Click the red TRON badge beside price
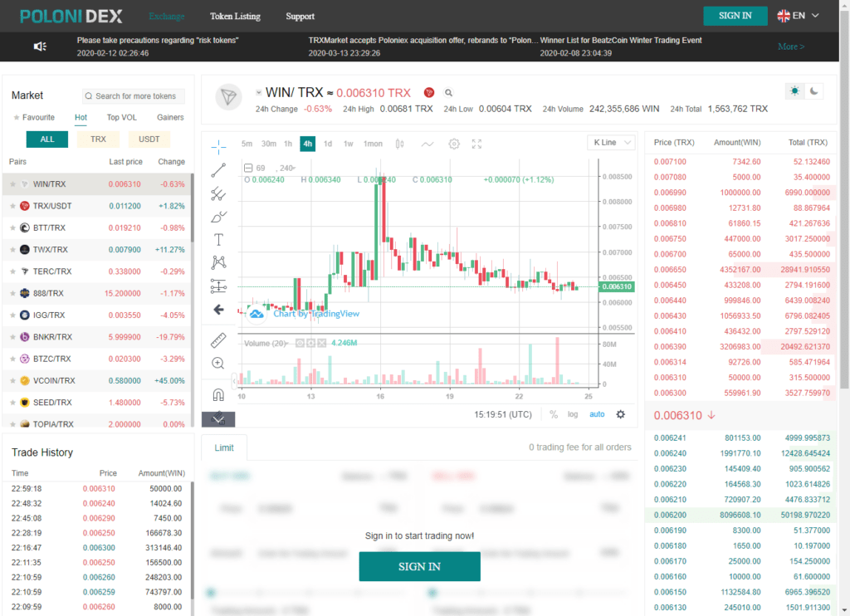The image size is (850, 616). coord(429,93)
